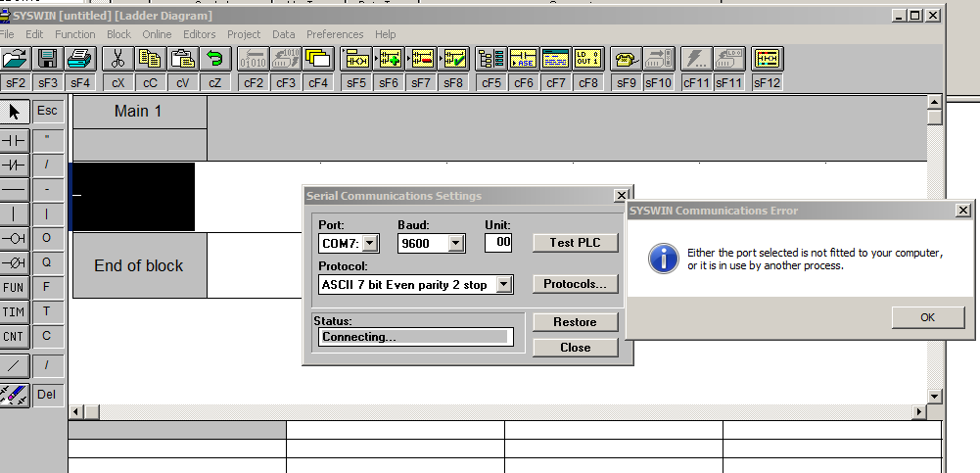Select the diagonal invert line tool
The width and height of the screenshot is (980, 473).
(x=15, y=365)
